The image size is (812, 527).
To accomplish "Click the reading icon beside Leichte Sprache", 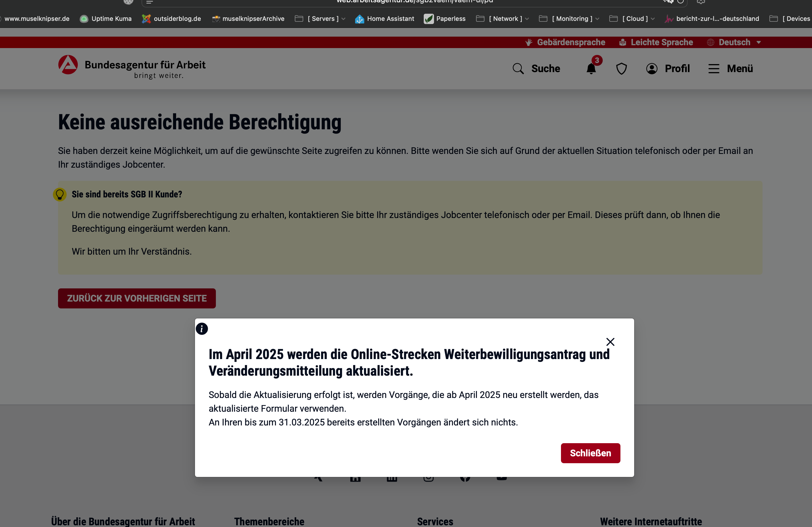I will pyautogui.click(x=622, y=42).
